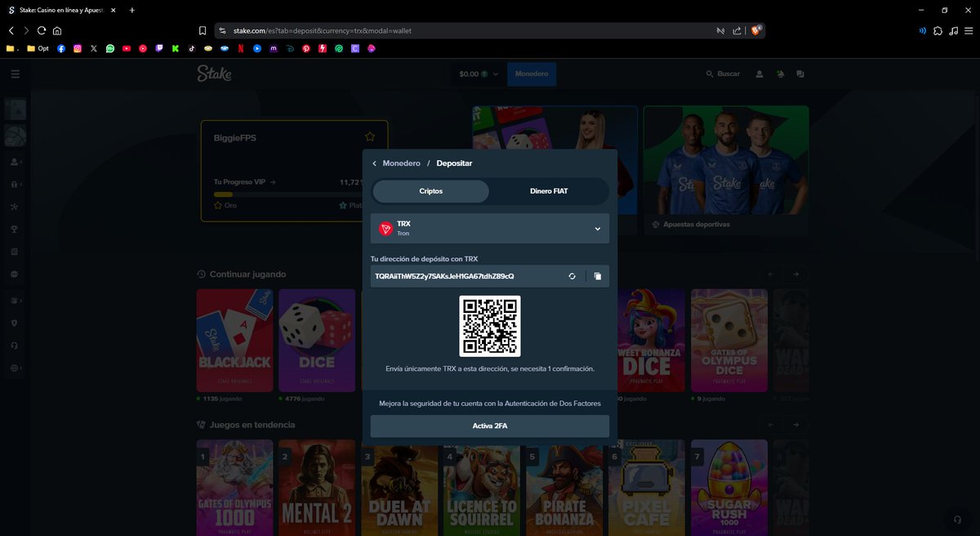
Task: Open the Brave main menu
Action: [969, 31]
